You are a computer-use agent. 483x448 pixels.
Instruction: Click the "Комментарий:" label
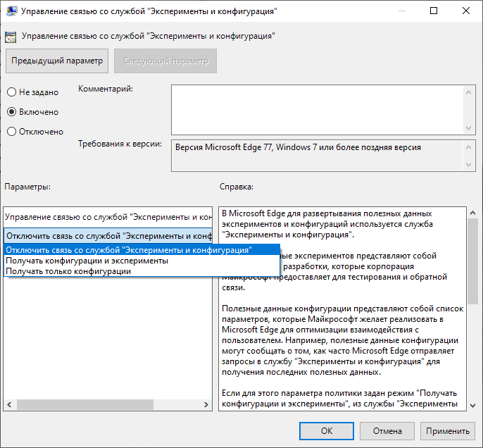click(x=106, y=89)
